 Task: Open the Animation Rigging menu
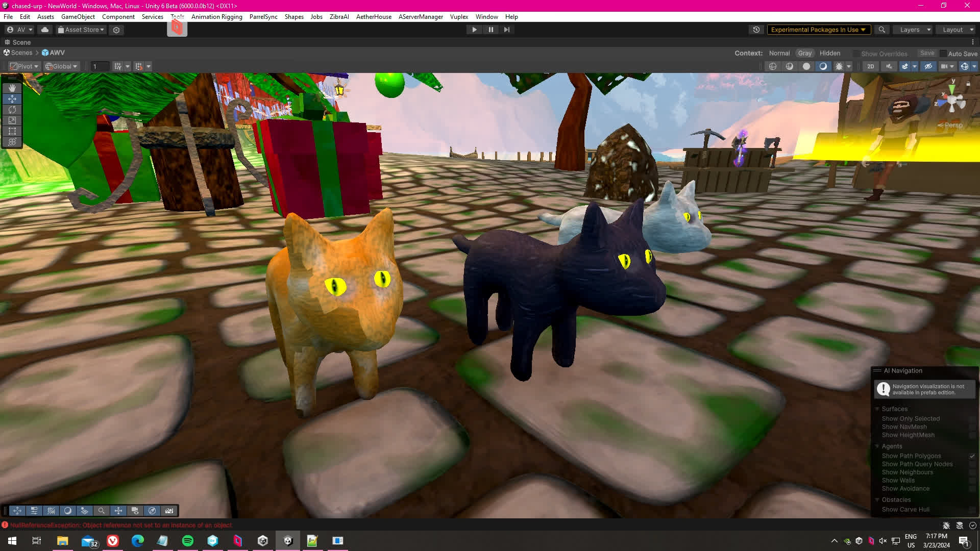(x=216, y=17)
